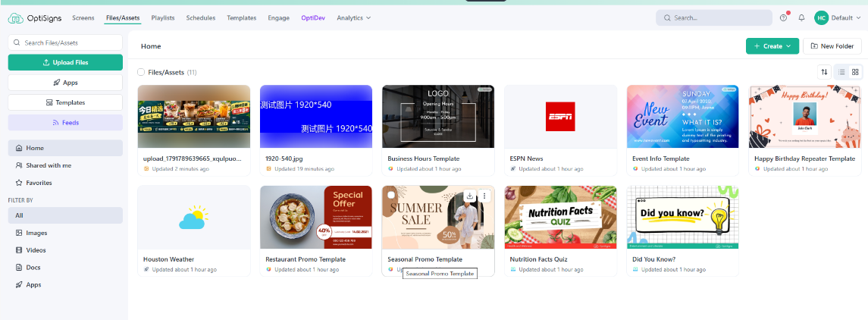Tick the checkbox on Seasonal Promo card

coord(391,195)
